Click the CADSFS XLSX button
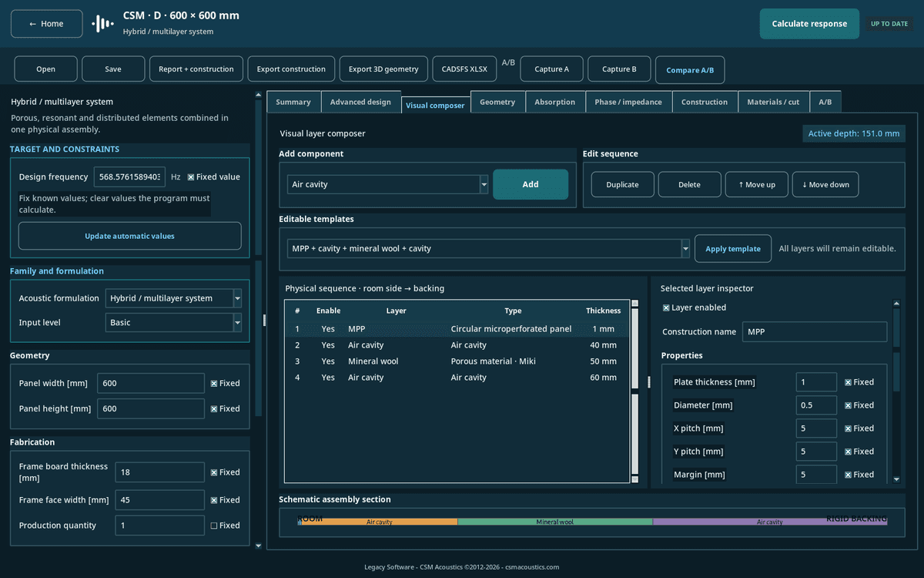 pos(464,69)
